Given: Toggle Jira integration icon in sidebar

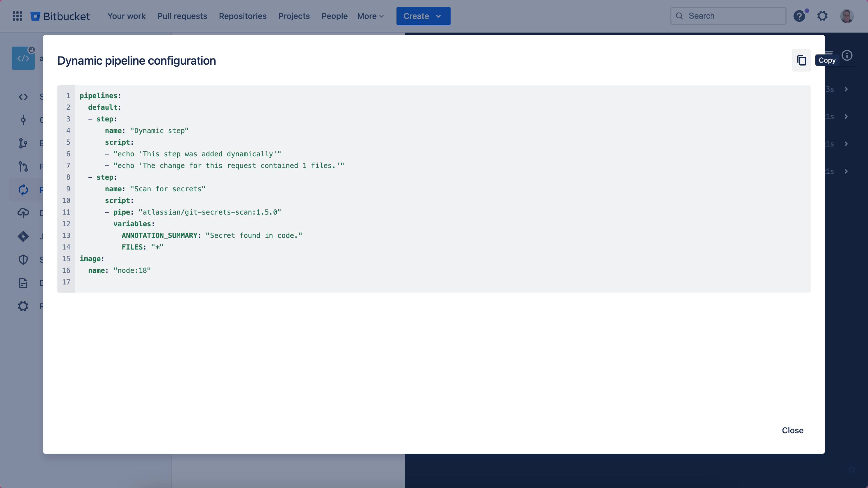Looking at the screenshot, I should tap(23, 236).
